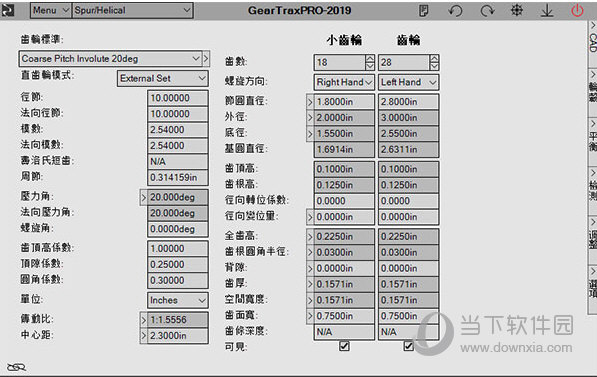Click the gear 外徑 field showing 3.0000in

[408, 118]
